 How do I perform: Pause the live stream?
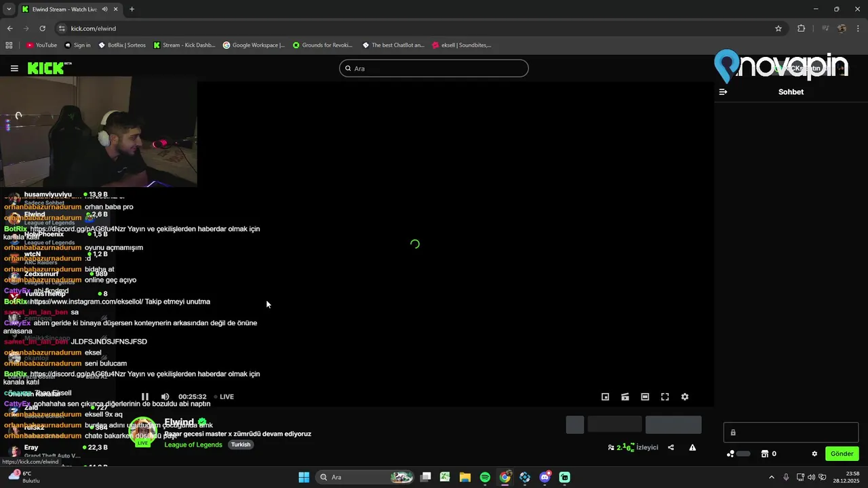(x=144, y=397)
